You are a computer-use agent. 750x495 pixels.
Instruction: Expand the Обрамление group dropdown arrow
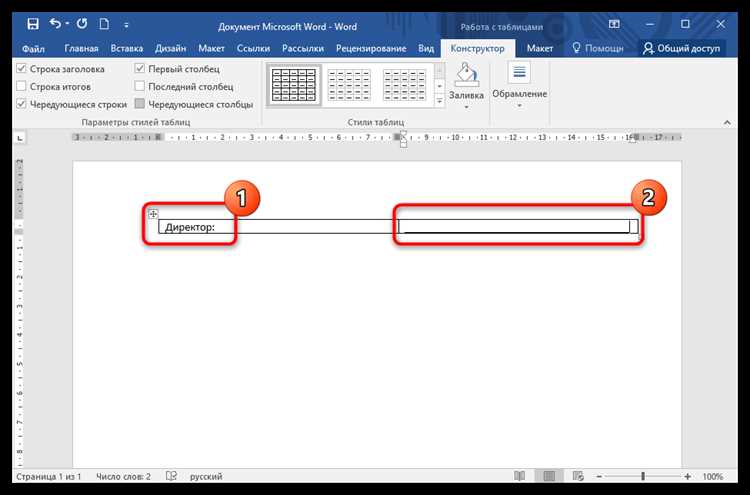coord(519,106)
